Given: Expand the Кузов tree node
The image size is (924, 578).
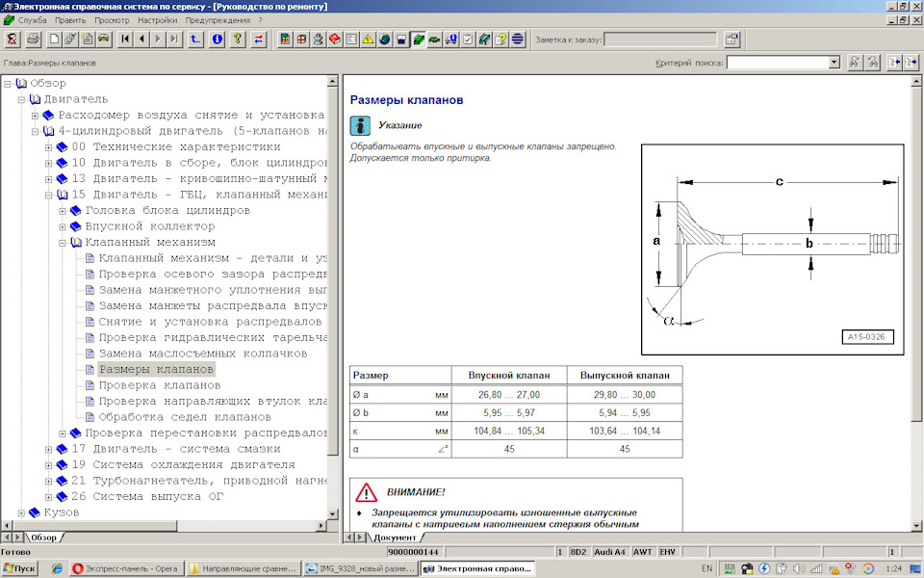Looking at the screenshot, I should pyautogui.click(x=22, y=512).
